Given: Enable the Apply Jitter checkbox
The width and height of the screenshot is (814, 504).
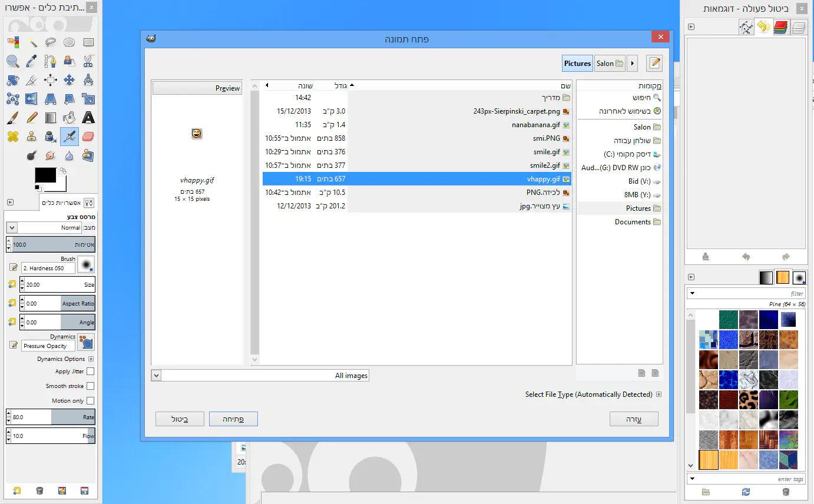Looking at the screenshot, I should [90, 372].
